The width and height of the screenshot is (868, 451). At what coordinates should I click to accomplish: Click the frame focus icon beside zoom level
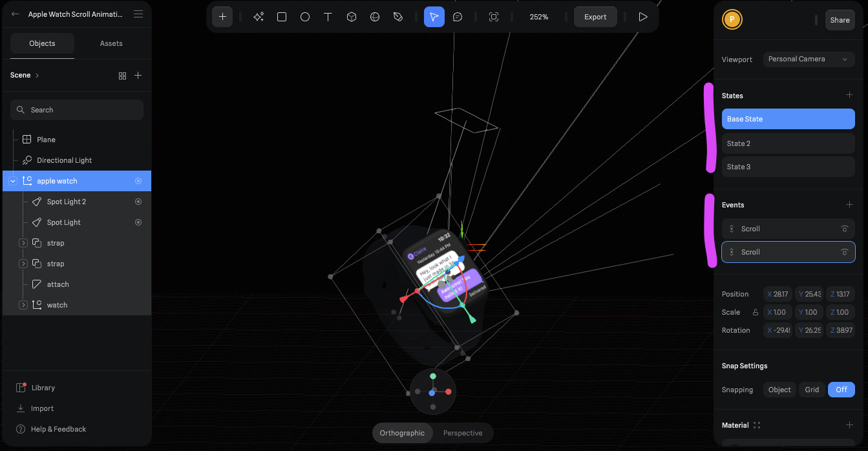click(494, 17)
